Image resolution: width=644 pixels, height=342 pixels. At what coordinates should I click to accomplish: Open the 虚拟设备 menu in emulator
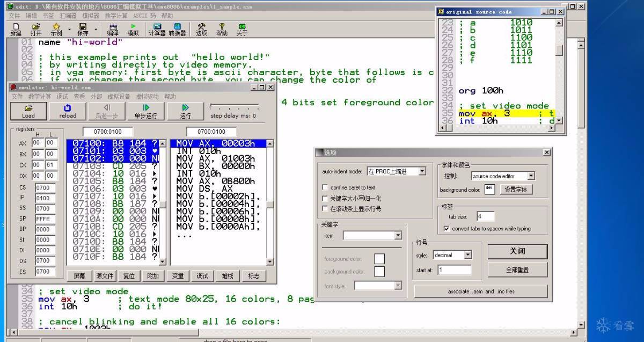pos(119,97)
